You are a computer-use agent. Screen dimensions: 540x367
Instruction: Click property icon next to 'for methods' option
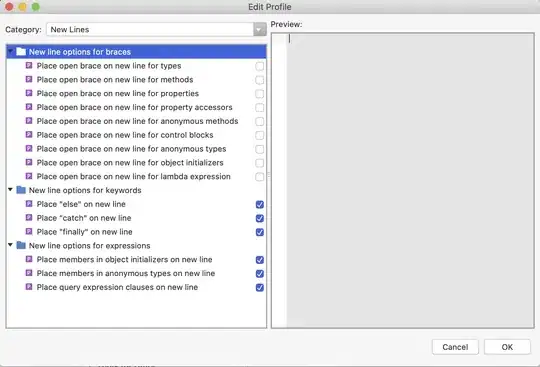point(29,79)
